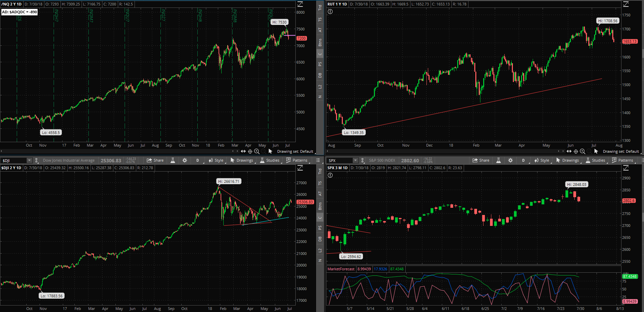
Task: Click the alert info icon in RUT chart
Action: tap(330, 12)
